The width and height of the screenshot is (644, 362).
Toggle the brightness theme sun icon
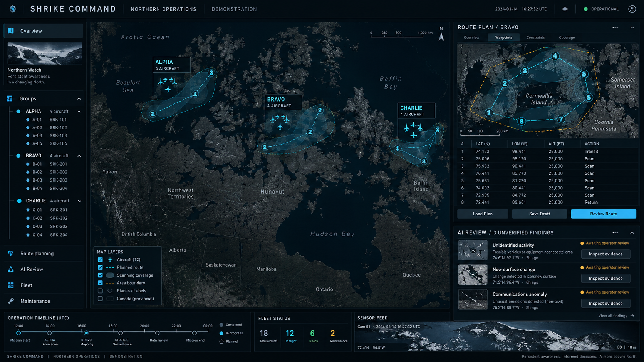click(565, 9)
